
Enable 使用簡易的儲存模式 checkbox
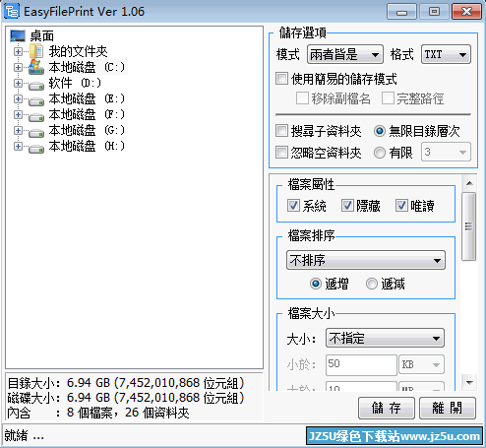point(281,79)
